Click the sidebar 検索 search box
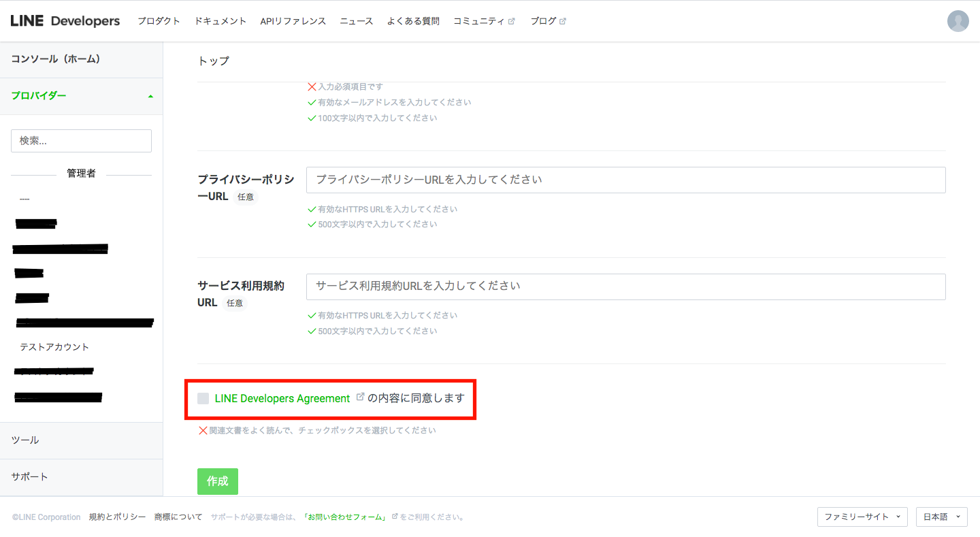Viewport: 980px width, 537px height. (81, 141)
